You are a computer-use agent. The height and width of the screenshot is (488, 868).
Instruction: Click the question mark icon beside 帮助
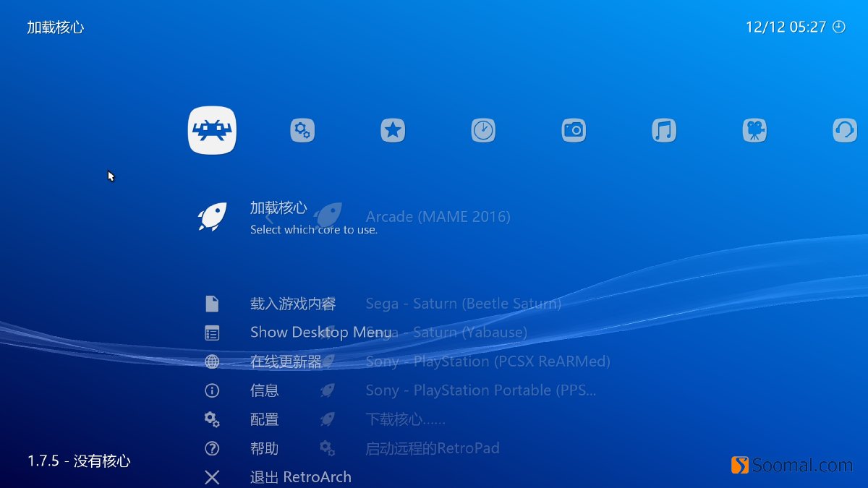(x=212, y=448)
